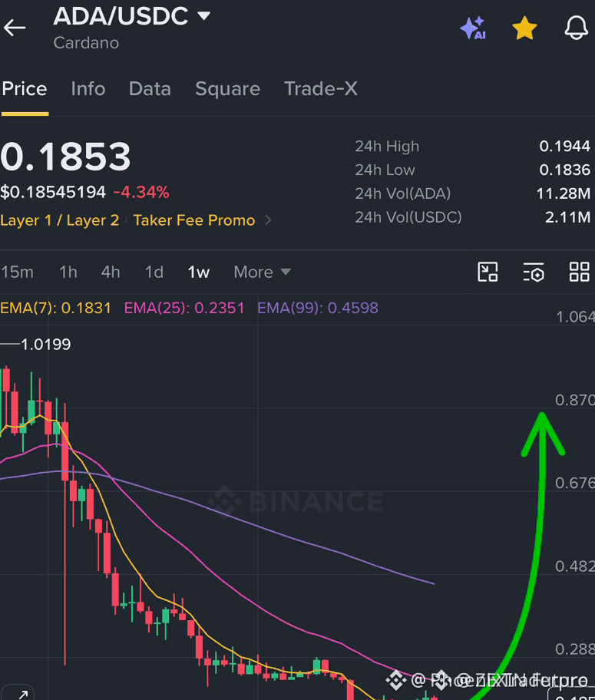Screen dimensions: 595x700
Task: Click the 0.1853 last price
Action: (x=65, y=157)
